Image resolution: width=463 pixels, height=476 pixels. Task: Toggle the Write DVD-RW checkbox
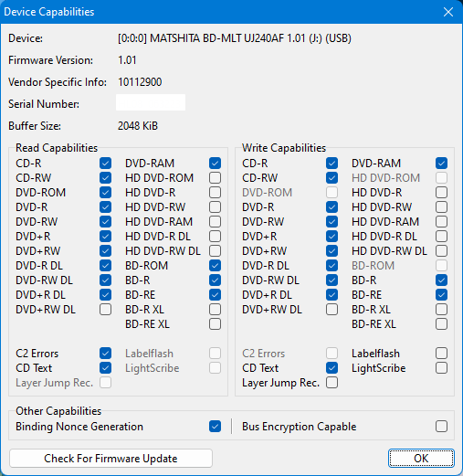pos(331,222)
